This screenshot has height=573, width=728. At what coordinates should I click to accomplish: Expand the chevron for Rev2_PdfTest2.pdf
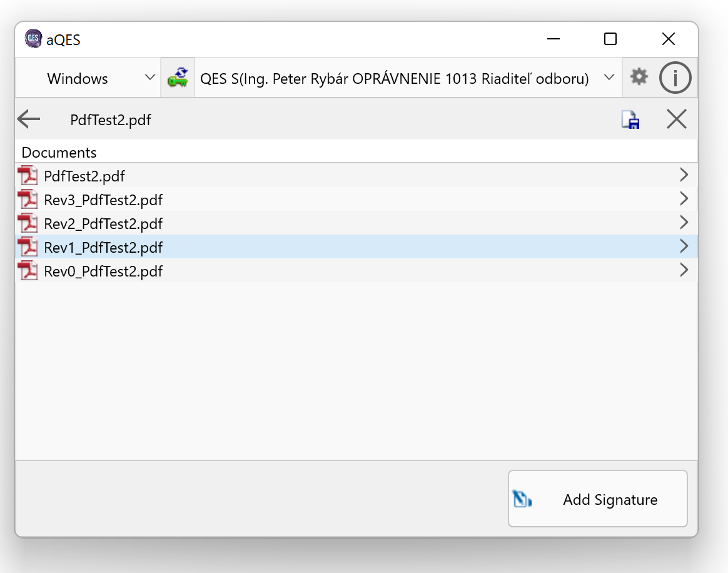click(x=684, y=222)
